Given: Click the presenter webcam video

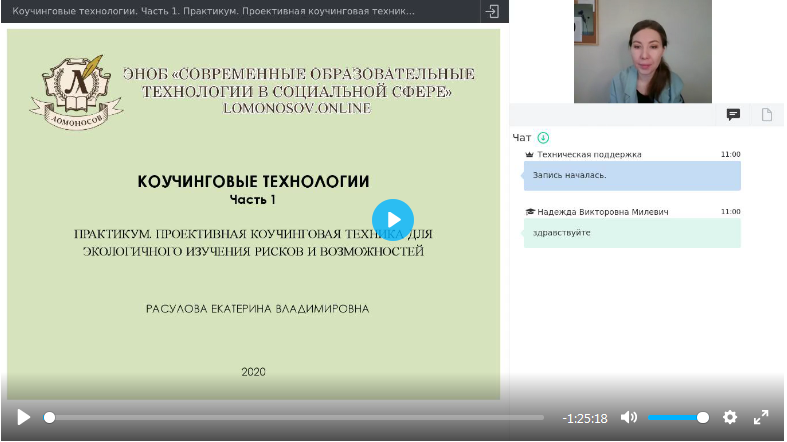Looking at the screenshot, I should click(x=642, y=52).
